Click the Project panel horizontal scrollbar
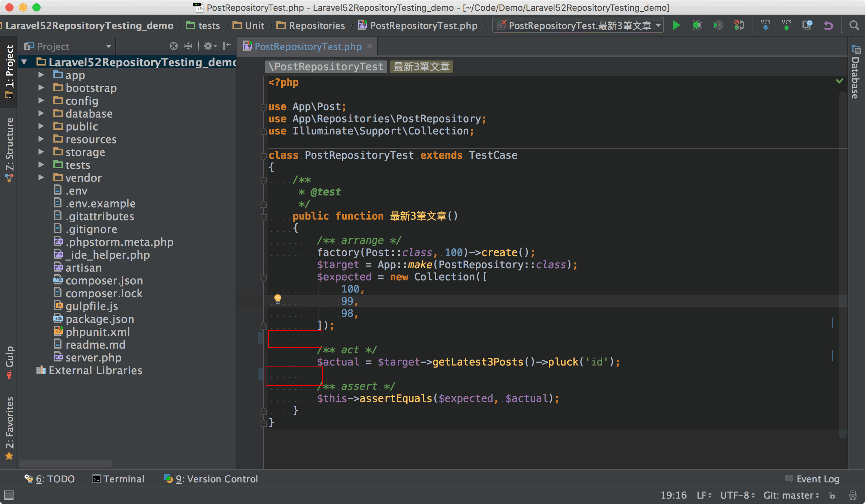Image resolution: width=865 pixels, height=504 pixels. 66,463
